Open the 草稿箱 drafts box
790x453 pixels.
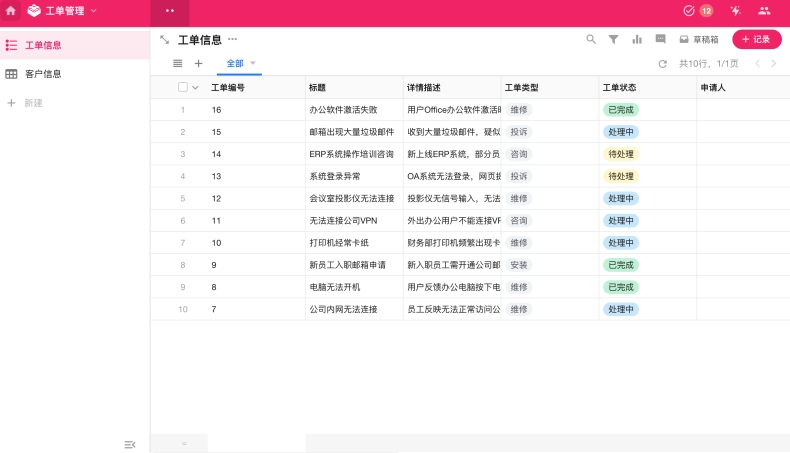[698, 39]
